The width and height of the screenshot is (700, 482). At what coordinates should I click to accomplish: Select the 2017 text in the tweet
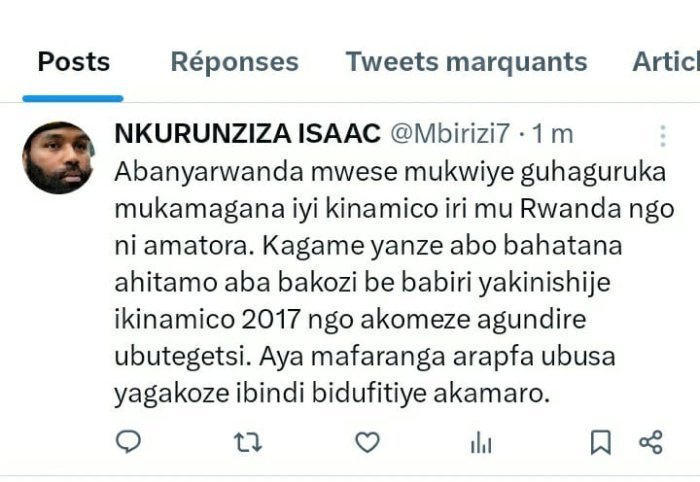271,320
